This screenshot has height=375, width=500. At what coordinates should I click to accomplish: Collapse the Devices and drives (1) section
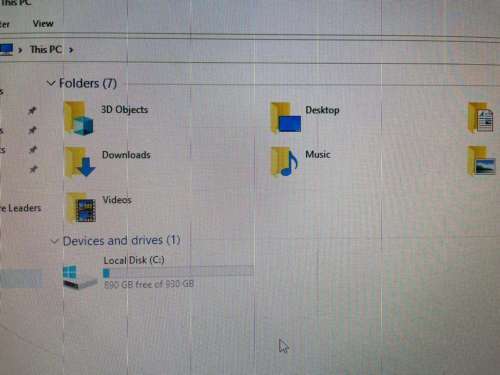(x=55, y=241)
